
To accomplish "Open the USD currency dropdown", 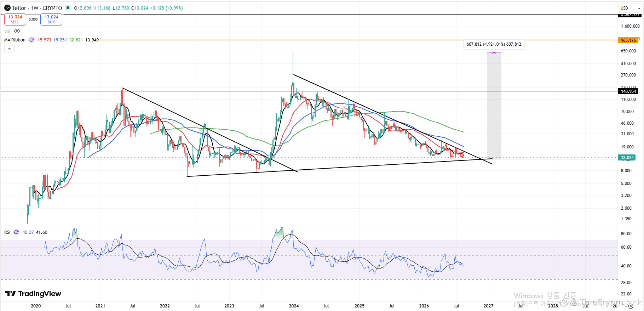I will [631, 8].
